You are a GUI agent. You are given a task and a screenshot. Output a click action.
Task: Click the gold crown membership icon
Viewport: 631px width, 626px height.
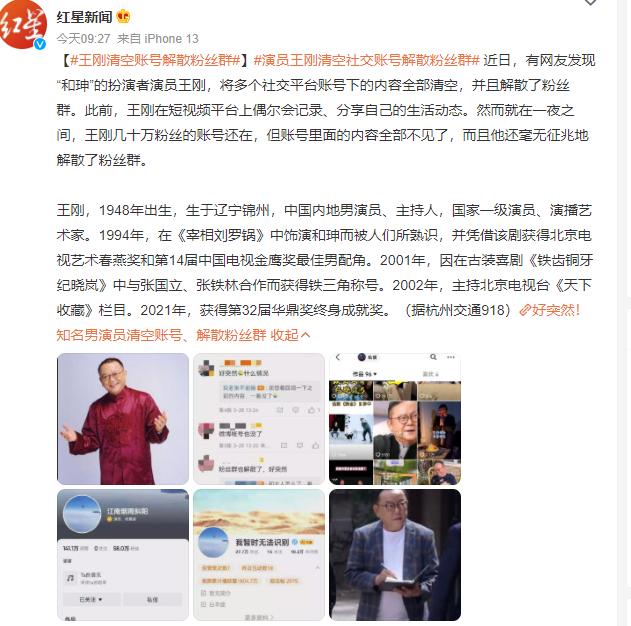pos(124,16)
